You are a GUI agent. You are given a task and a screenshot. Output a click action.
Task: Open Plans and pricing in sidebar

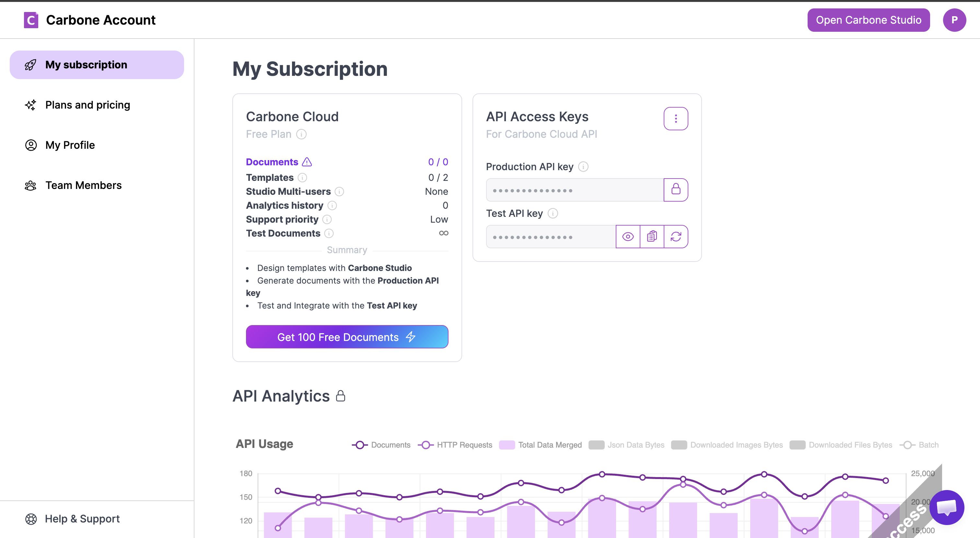(97, 105)
